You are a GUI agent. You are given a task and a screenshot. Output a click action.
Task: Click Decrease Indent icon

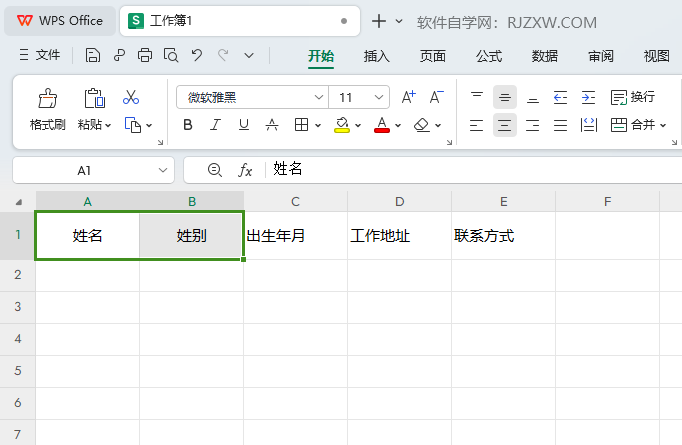click(x=560, y=97)
